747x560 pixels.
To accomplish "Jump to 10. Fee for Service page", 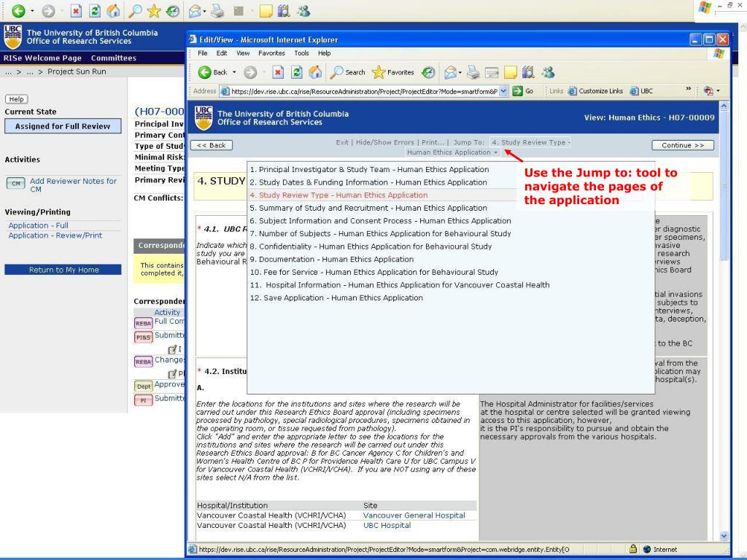I will tap(374, 273).
